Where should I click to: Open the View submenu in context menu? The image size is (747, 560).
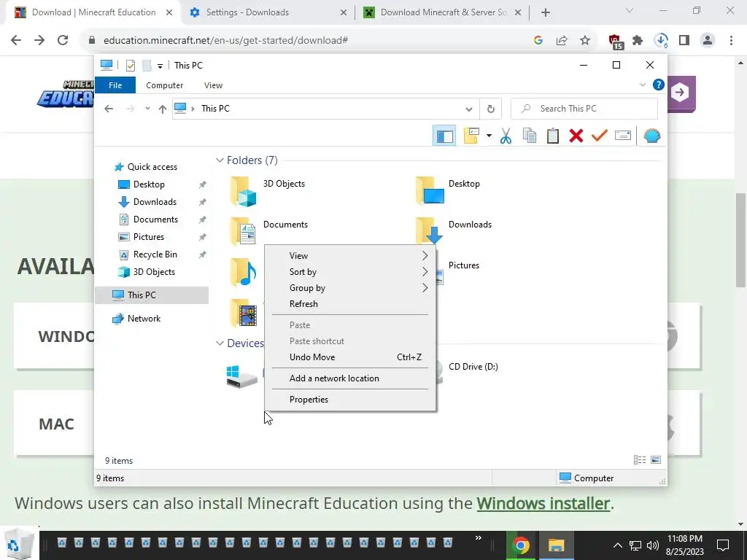(x=350, y=256)
